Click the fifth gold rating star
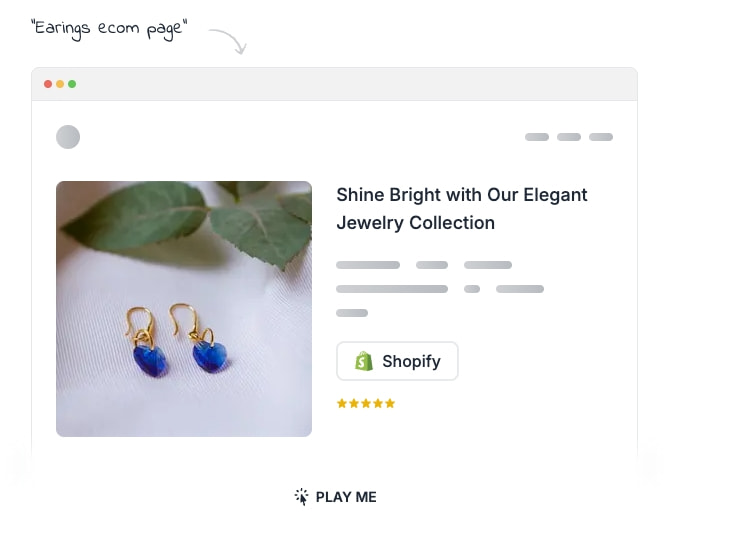This screenshot has width=754, height=537. 390,403
